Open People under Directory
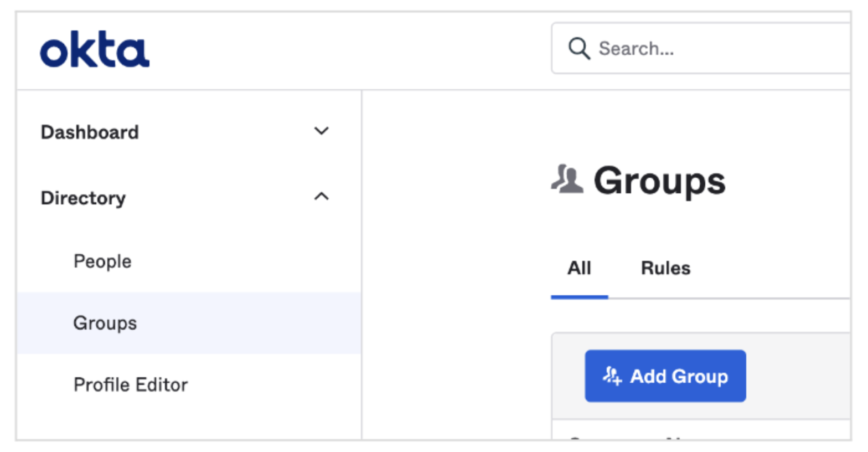The width and height of the screenshot is (868, 452). 102,261
